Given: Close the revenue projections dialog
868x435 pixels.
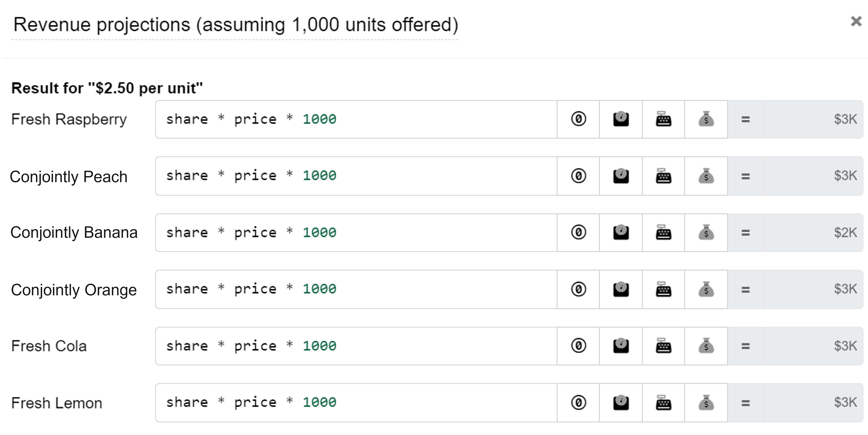Looking at the screenshot, I should 856,21.
